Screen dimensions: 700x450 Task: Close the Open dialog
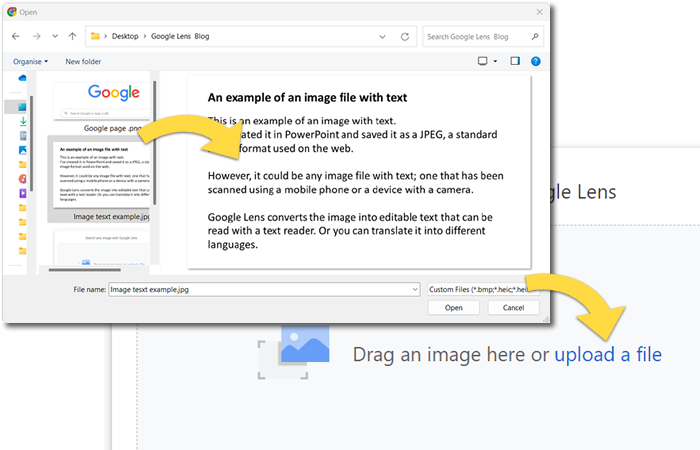click(539, 12)
